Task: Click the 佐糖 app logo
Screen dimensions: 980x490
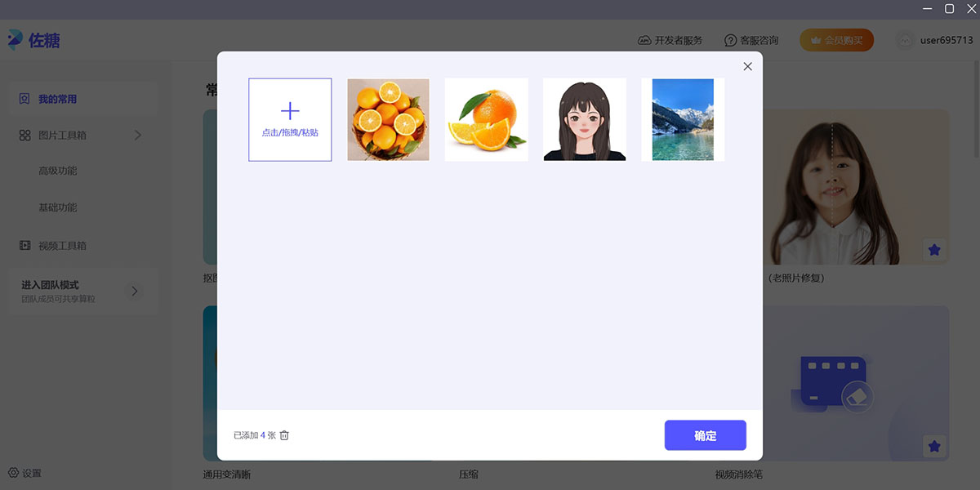Action: [x=33, y=40]
